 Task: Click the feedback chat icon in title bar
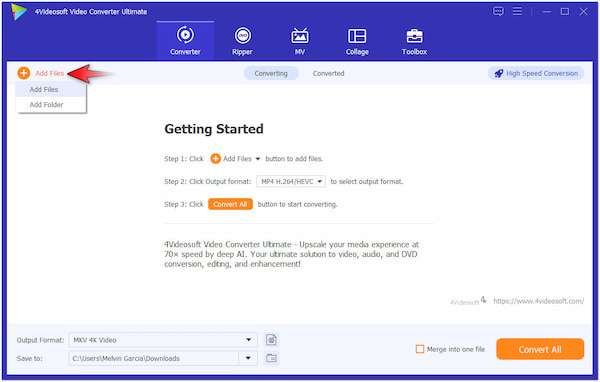pyautogui.click(x=498, y=11)
